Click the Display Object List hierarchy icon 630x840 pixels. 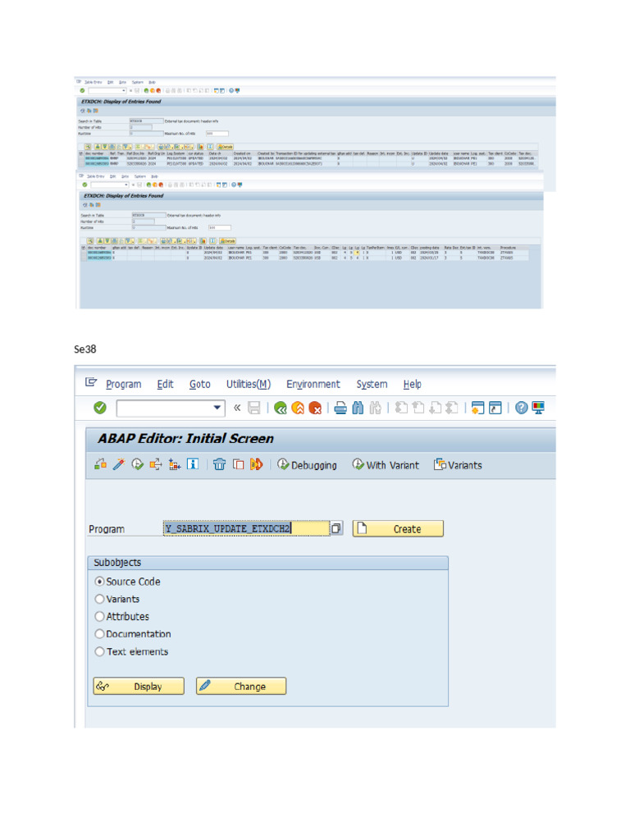coord(174,464)
